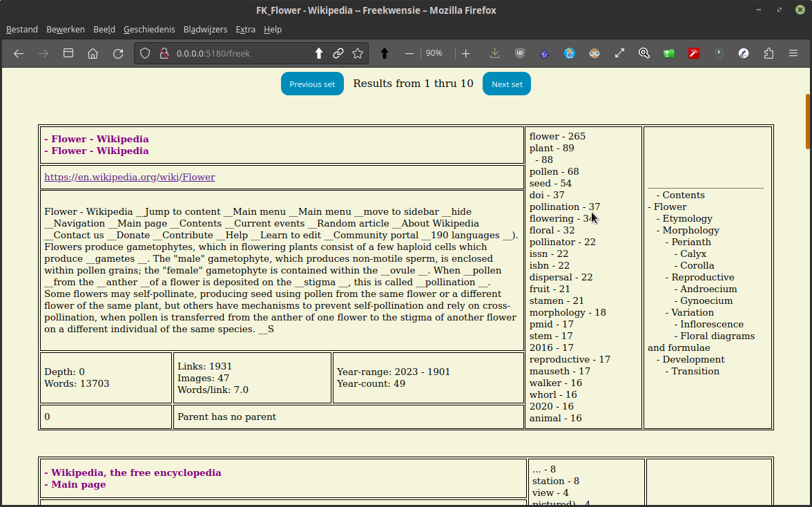Click 'Results from 1 thru 10' text
The height and width of the screenshot is (507, 812).
(x=413, y=84)
